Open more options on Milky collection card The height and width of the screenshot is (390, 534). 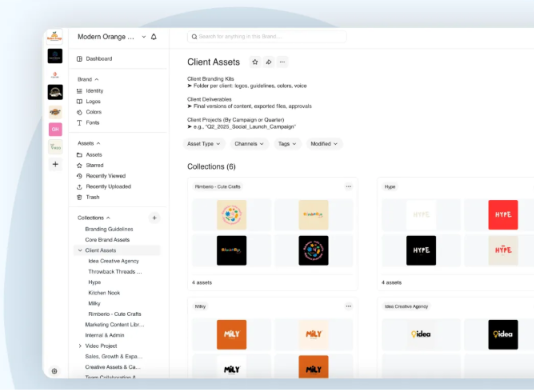click(x=348, y=306)
